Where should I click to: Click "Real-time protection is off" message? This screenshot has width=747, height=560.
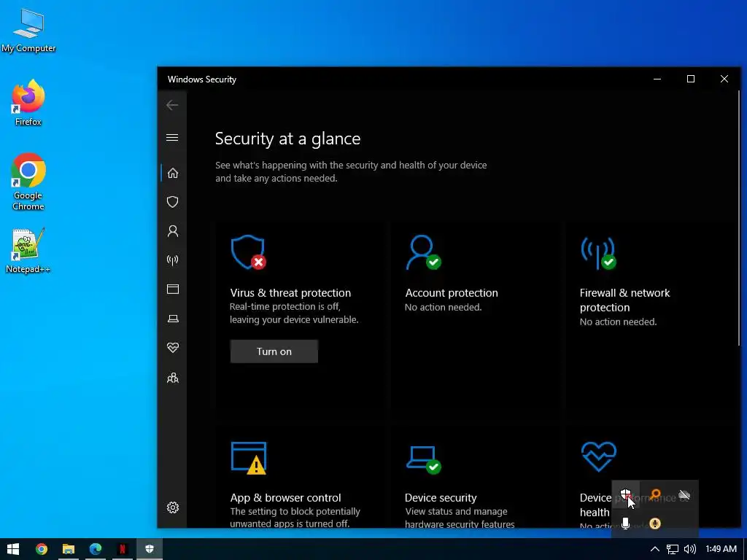285,307
